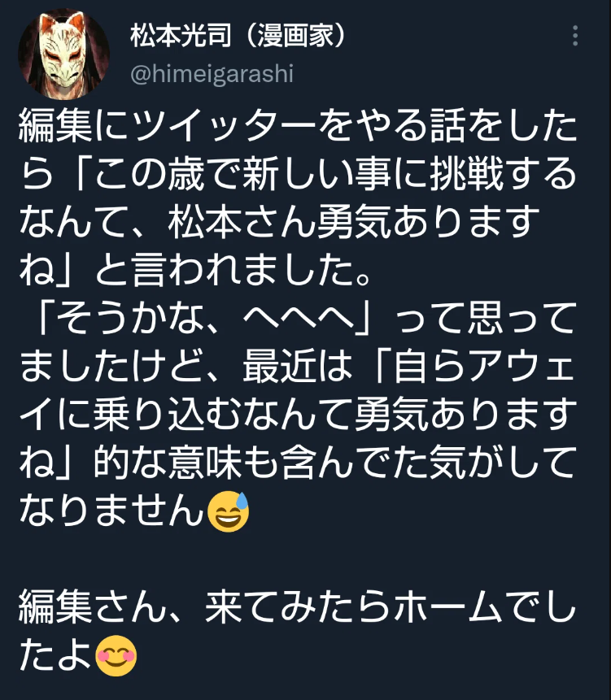611x700 pixels.
Task: Open profile via display name 松本光司
Action: 181,36
